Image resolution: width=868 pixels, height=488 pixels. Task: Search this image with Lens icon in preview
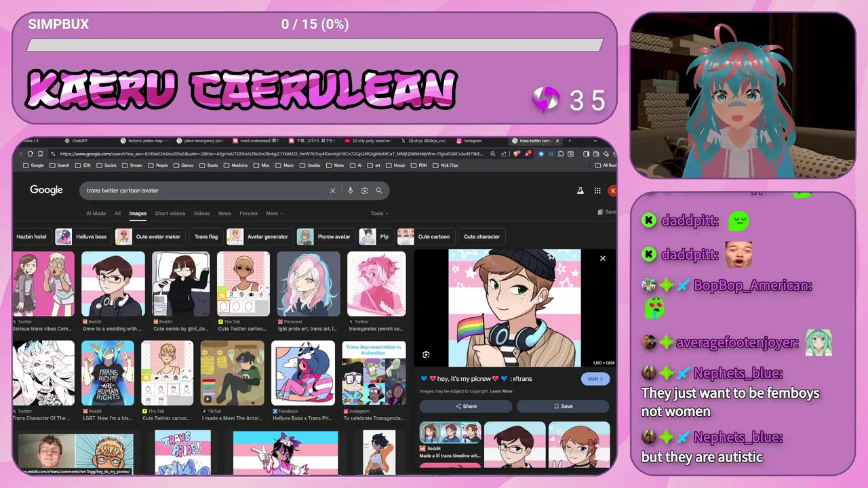click(426, 354)
